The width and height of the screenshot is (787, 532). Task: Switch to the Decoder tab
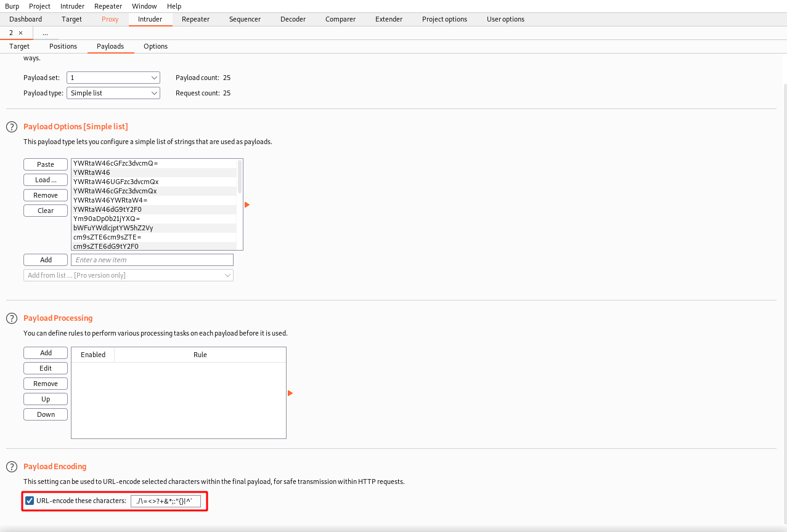[293, 19]
